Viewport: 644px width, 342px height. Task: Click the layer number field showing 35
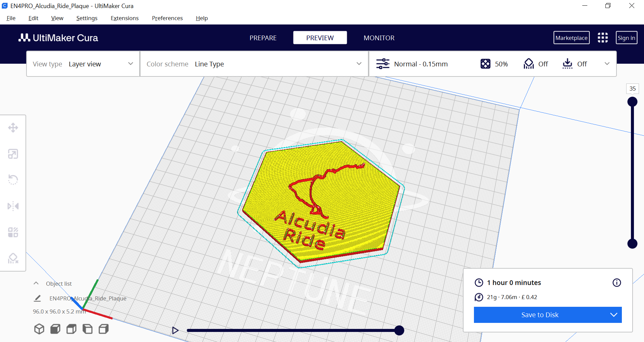click(x=633, y=89)
